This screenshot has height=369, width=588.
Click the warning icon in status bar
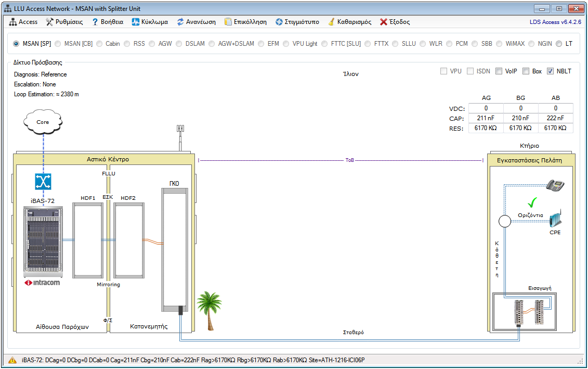(12, 360)
